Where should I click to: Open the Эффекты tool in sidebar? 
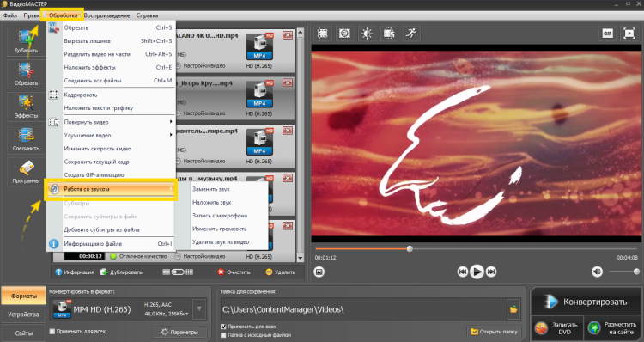(26, 107)
